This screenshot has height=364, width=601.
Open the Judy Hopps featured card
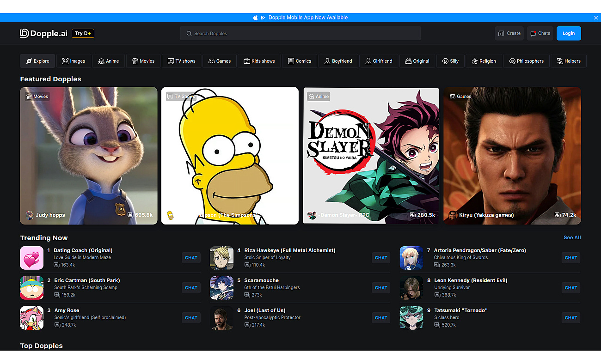click(89, 156)
